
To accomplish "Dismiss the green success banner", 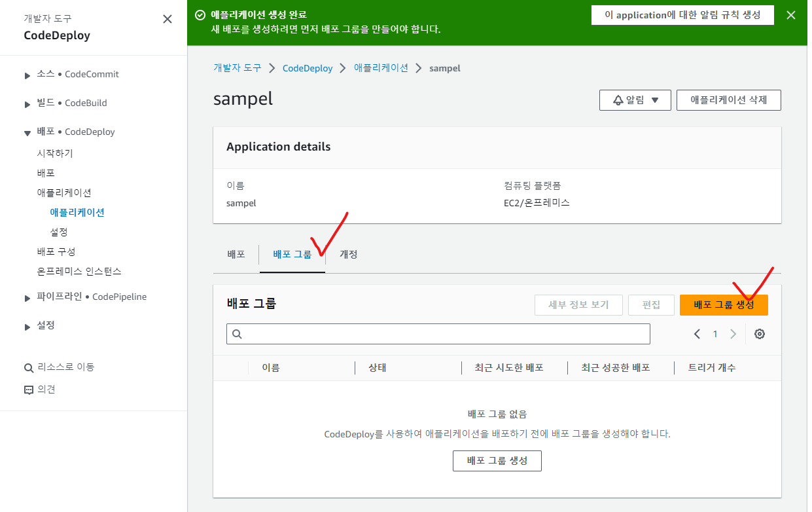I will [791, 15].
